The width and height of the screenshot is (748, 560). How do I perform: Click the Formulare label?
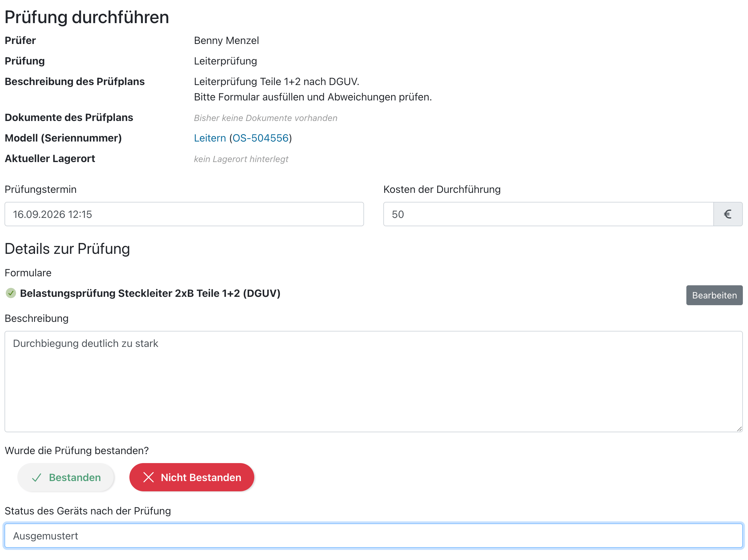click(x=28, y=273)
